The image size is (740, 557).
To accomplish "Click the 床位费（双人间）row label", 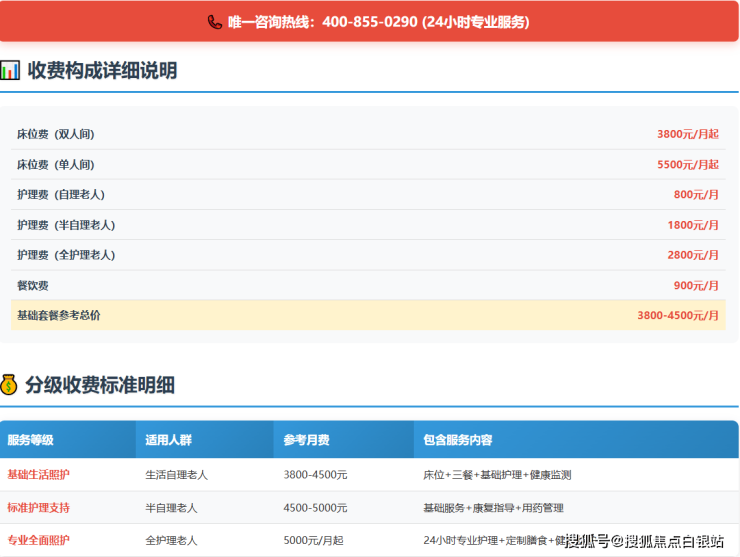I will [x=55, y=134].
